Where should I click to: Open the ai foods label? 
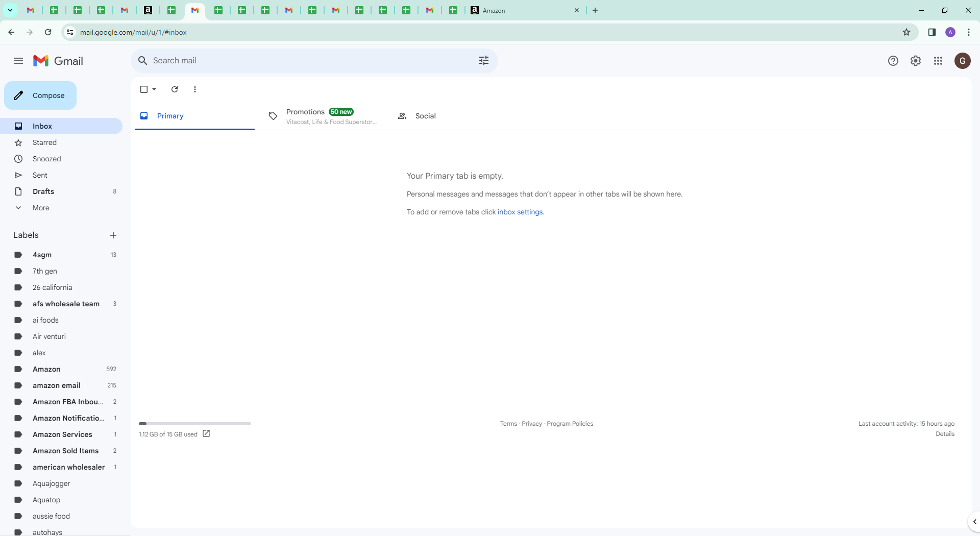pyautogui.click(x=61, y=320)
